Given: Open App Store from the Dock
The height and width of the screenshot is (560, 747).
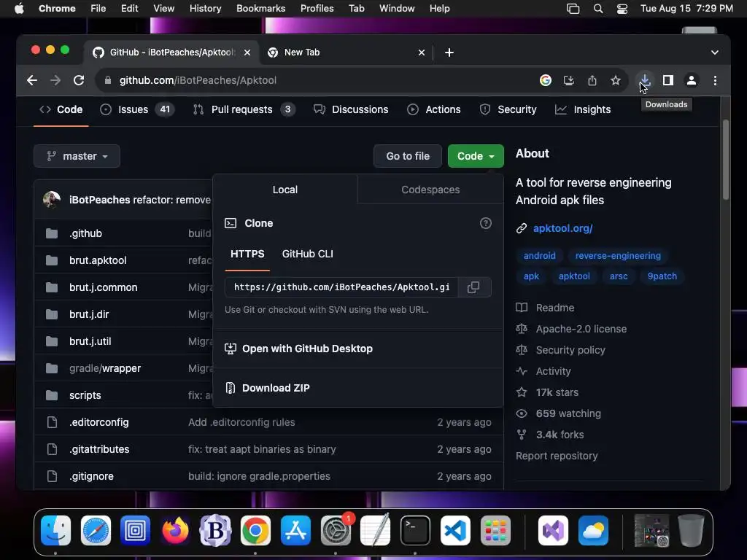Looking at the screenshot, I should tap(295, 530).
